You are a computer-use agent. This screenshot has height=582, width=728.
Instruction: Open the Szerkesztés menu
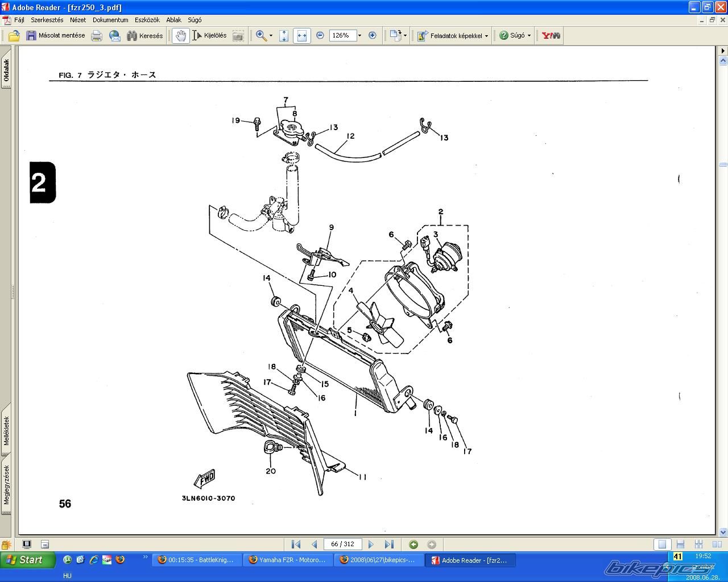(47, 20)
